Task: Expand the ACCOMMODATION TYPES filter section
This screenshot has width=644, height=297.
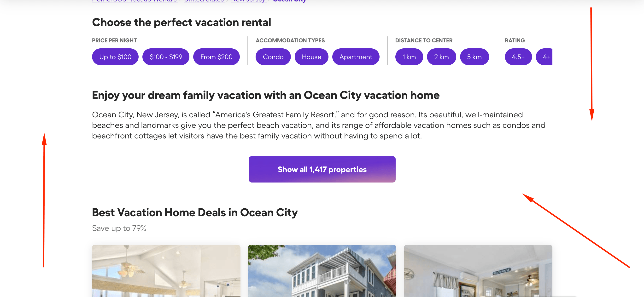Action: point(290,40)
